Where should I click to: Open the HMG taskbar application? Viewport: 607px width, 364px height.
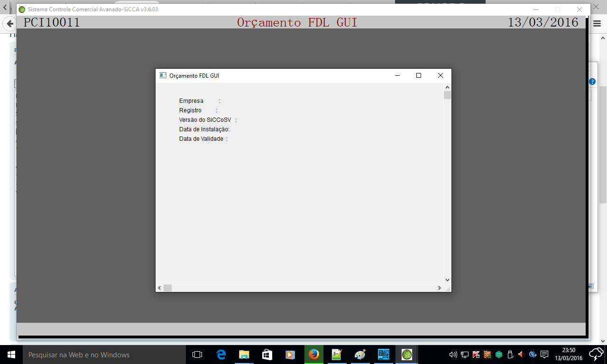click(x=383, y=355)
